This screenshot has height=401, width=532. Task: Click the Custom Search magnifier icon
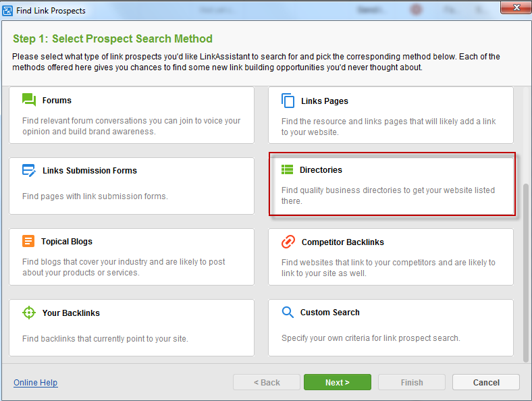point(288,312)
